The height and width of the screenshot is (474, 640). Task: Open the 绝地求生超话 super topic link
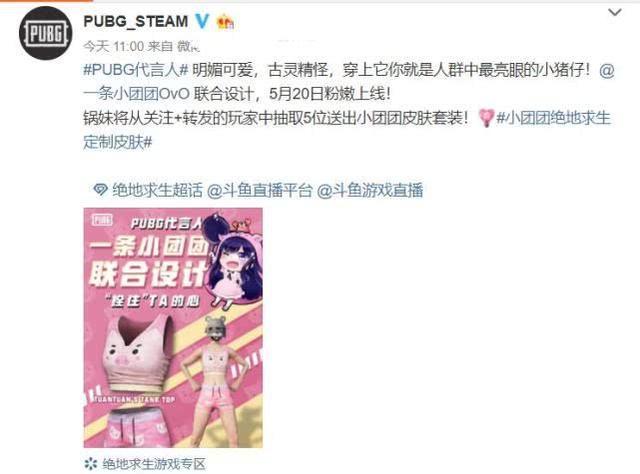pos(157,190)
